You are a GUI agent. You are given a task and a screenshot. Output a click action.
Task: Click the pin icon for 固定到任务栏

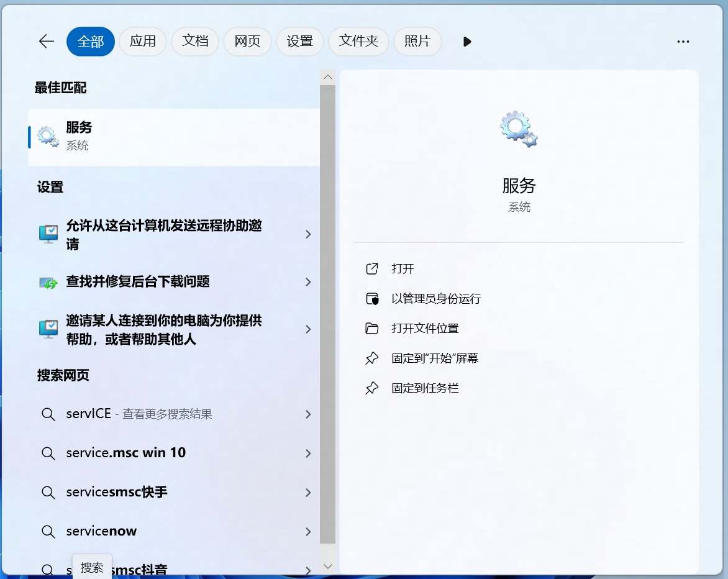tap(372, 388)
